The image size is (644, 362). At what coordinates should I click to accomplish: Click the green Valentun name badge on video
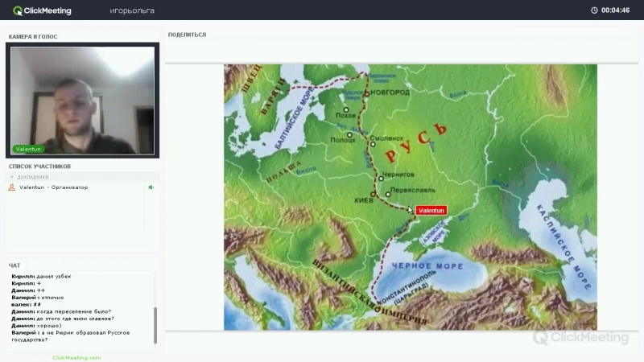(28, 149)
